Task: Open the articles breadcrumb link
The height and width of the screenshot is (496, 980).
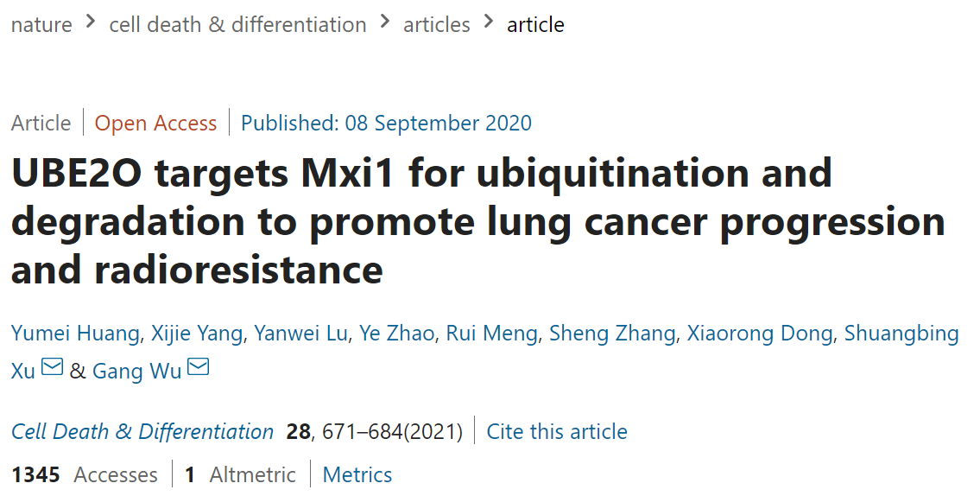Action: [436, 25]
